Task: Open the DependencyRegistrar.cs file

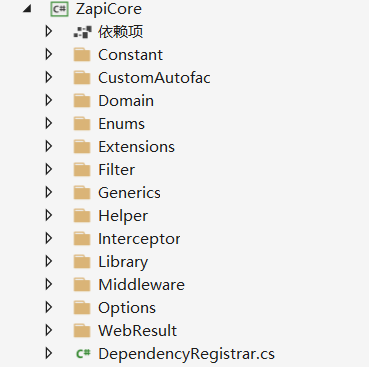Action: pyautogui.click(x=186, y=354)
